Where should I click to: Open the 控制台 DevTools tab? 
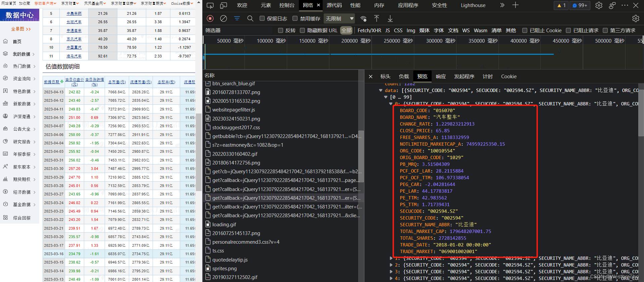(287, 5)
